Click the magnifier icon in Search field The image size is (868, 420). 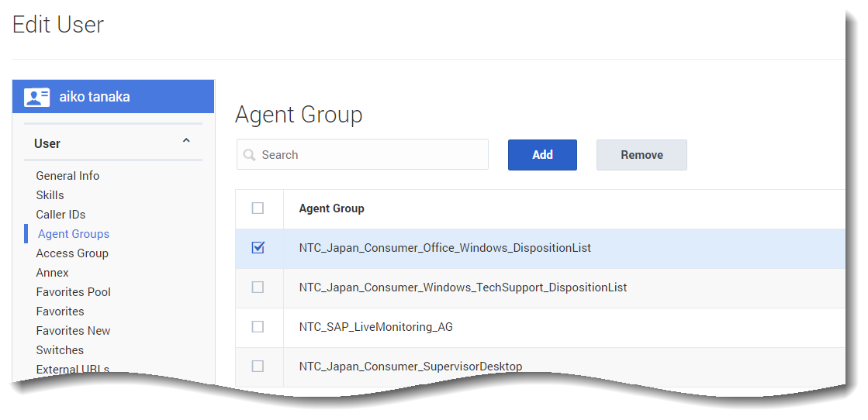coord(250,155)
